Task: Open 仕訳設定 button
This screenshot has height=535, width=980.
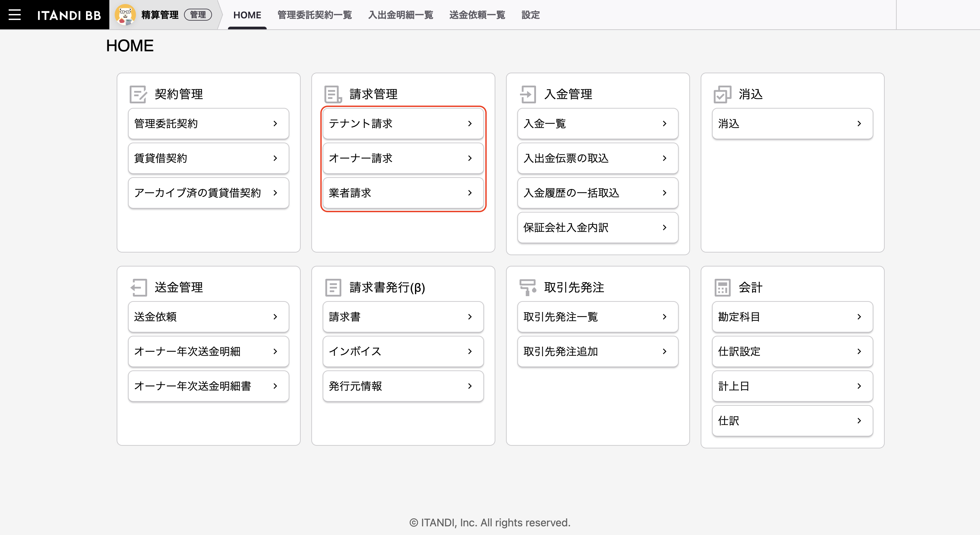Action: pos(792,351)
